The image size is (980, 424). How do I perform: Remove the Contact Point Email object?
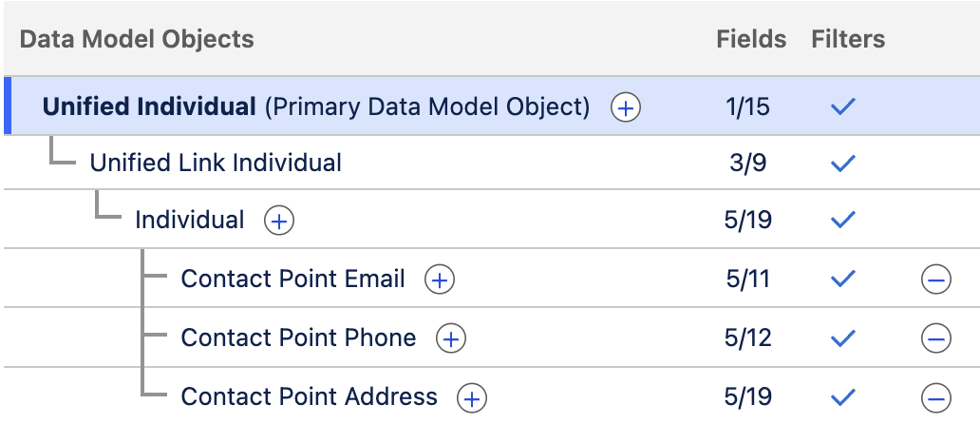934,279
